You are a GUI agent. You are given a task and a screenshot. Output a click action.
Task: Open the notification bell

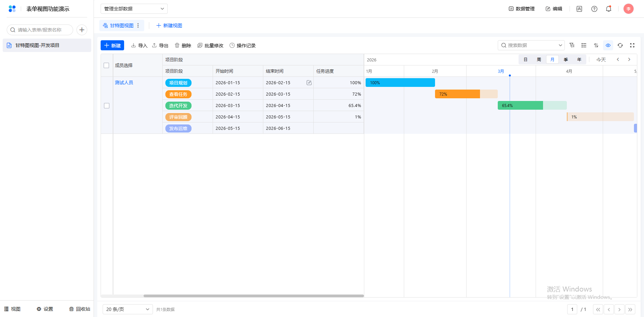608,9
